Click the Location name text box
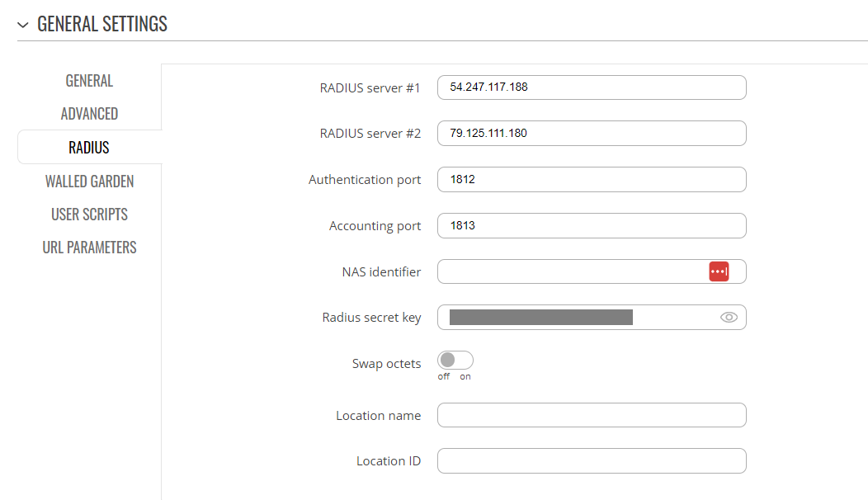 591,415
